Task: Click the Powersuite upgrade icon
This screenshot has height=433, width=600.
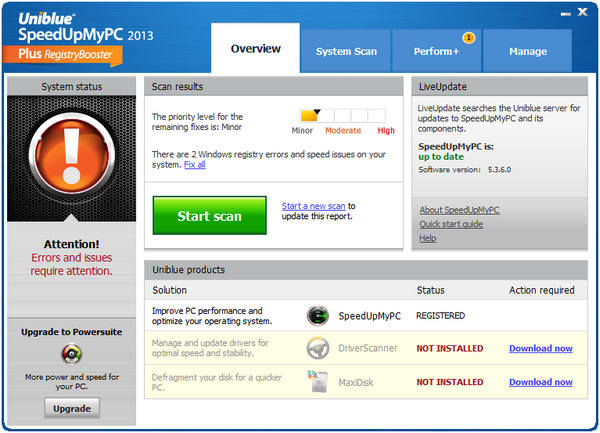Action: 72,354
